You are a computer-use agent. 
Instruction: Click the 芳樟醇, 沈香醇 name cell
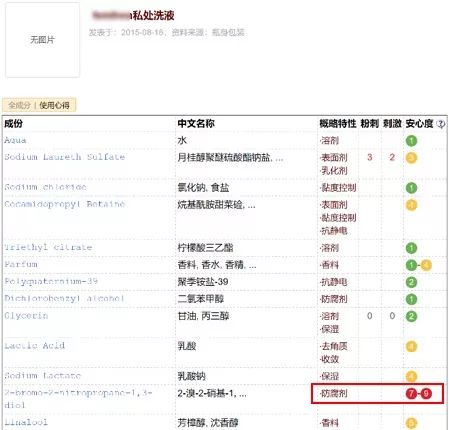(208, 423)
